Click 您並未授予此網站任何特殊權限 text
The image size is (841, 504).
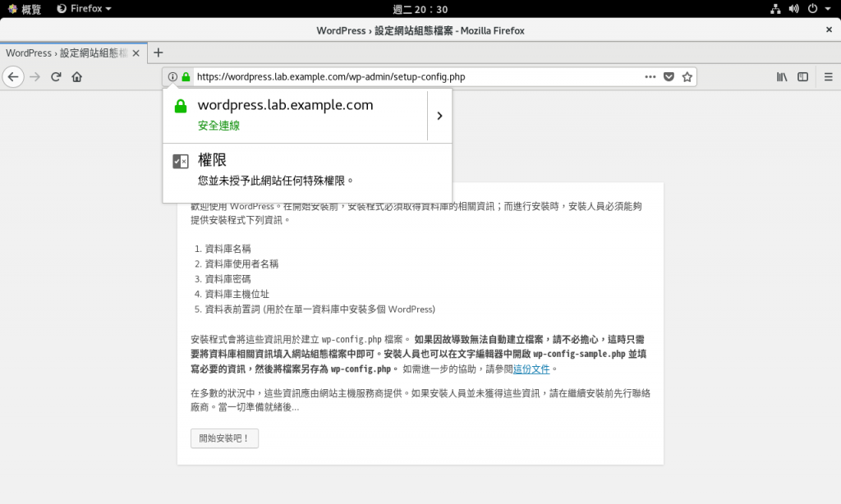click(275, 181)
